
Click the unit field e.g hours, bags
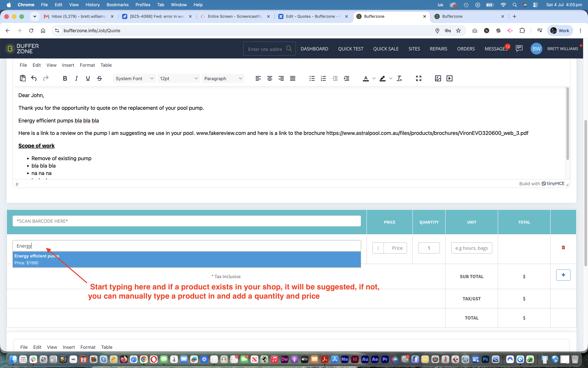(471, 248)
